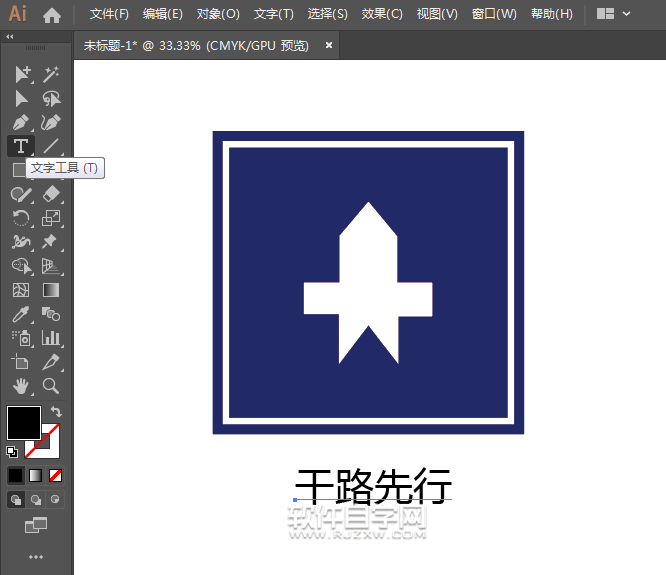Select the Curvature tool

51,123
